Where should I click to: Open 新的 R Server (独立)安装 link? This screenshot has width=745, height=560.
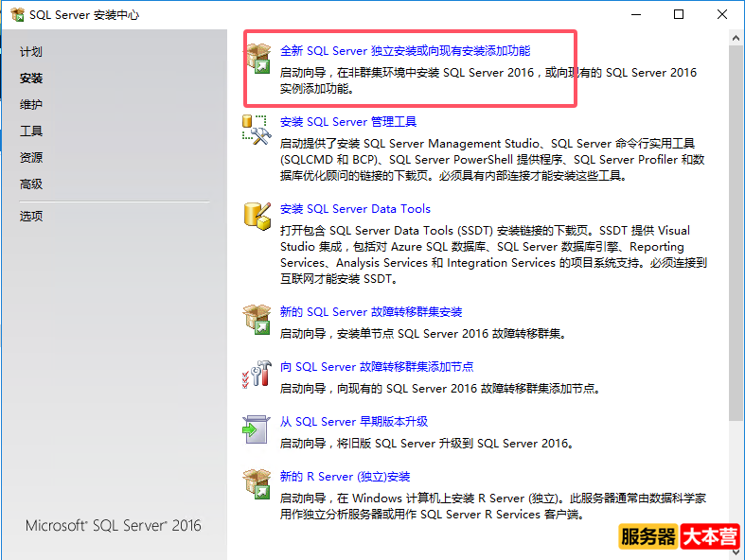pos(345,477)
